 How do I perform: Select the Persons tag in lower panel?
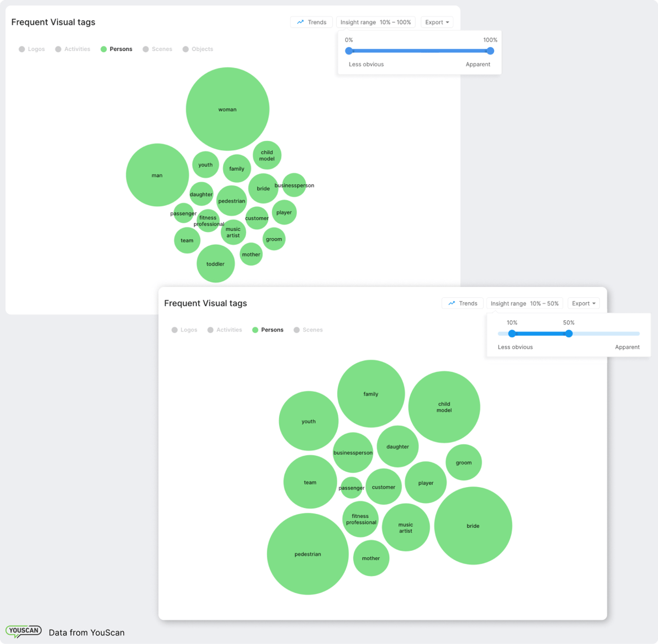point(268,330)
